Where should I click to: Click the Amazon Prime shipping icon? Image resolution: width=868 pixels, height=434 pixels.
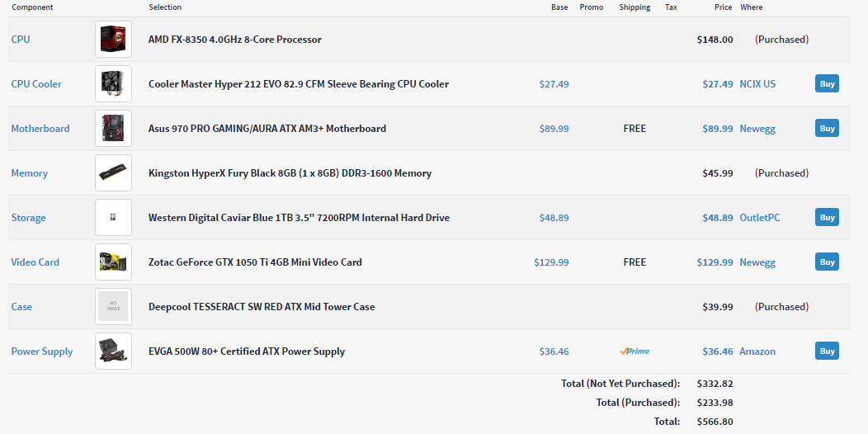click(634, 351)
